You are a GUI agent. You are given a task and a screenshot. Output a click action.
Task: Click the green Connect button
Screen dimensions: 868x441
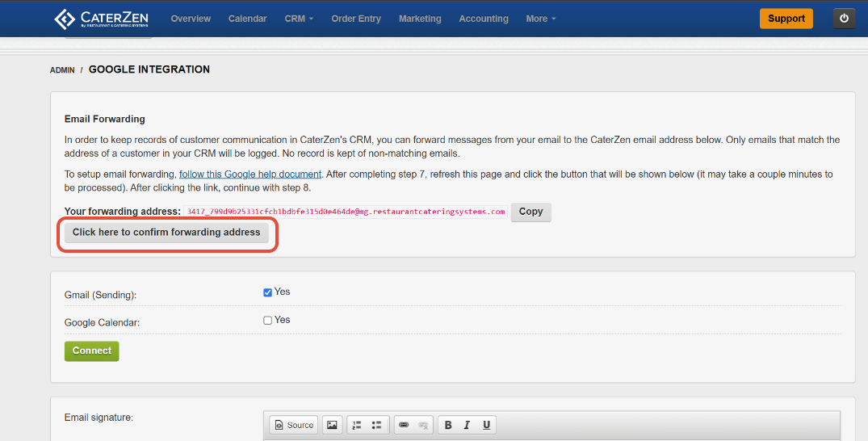tap(92, 351)
